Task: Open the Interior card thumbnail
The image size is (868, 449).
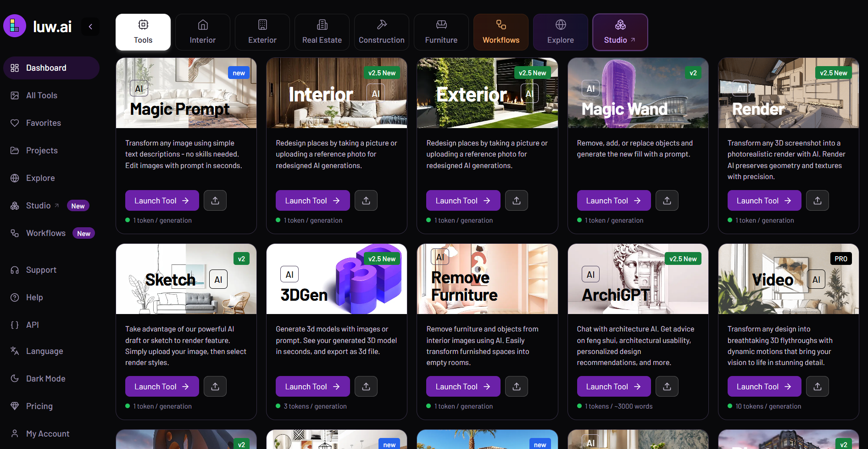Action: point(337,93)
